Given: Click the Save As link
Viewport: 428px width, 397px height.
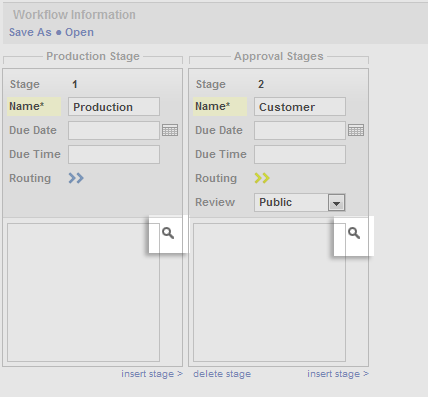Looking at the screenshot, I should click(x=30, y=32).
